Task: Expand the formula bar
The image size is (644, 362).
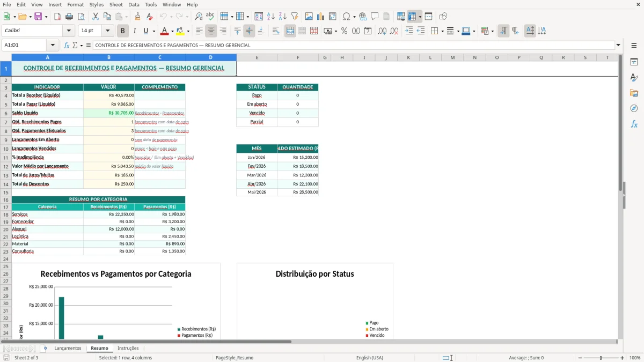Action: tap(618, 45)
